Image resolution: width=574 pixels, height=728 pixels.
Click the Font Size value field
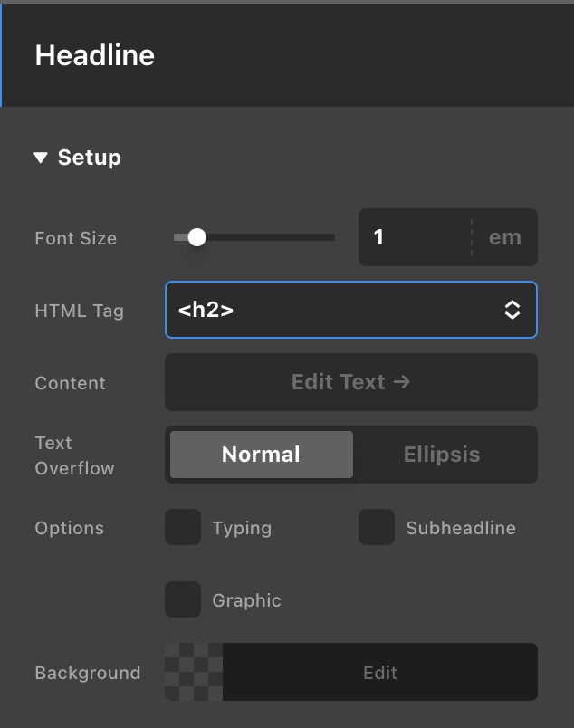[x=414, y=238]
